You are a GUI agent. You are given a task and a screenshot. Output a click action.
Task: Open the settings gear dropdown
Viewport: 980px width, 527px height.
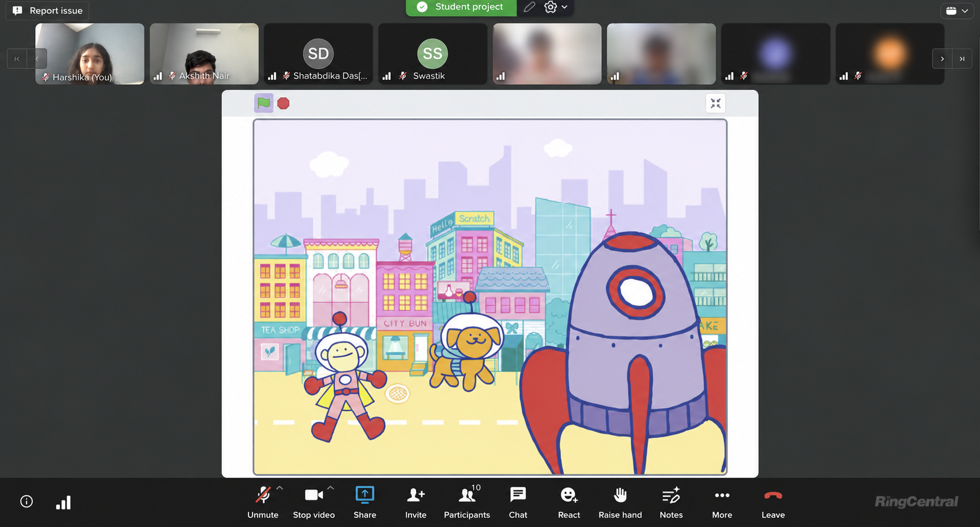(556, 7)
